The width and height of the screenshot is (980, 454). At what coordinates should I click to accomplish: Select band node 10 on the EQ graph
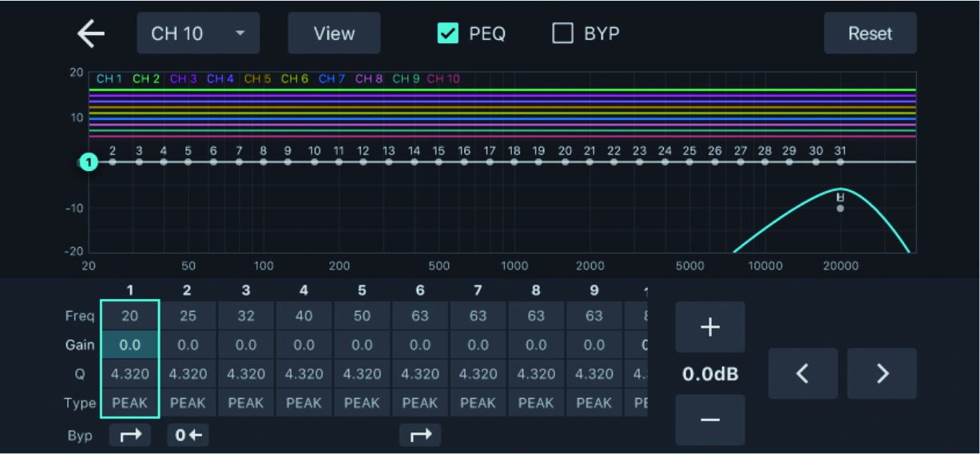tap(314, 162)
